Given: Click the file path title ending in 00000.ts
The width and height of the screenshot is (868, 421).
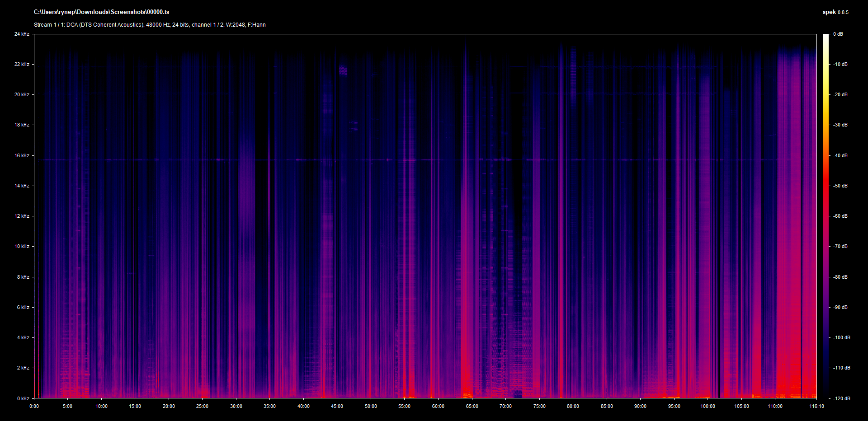Looking at the screenshot, I should pyautogui.click(x=101, y=12).
